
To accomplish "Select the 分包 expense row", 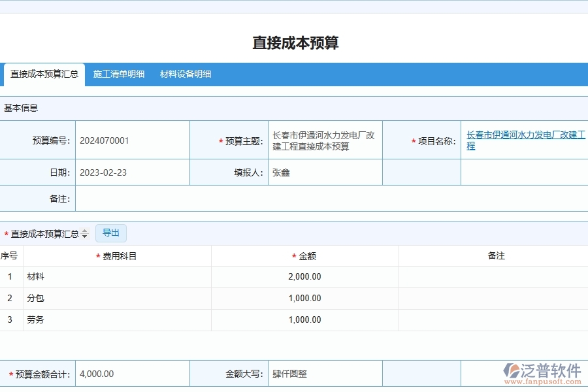I will pos(118,298).
